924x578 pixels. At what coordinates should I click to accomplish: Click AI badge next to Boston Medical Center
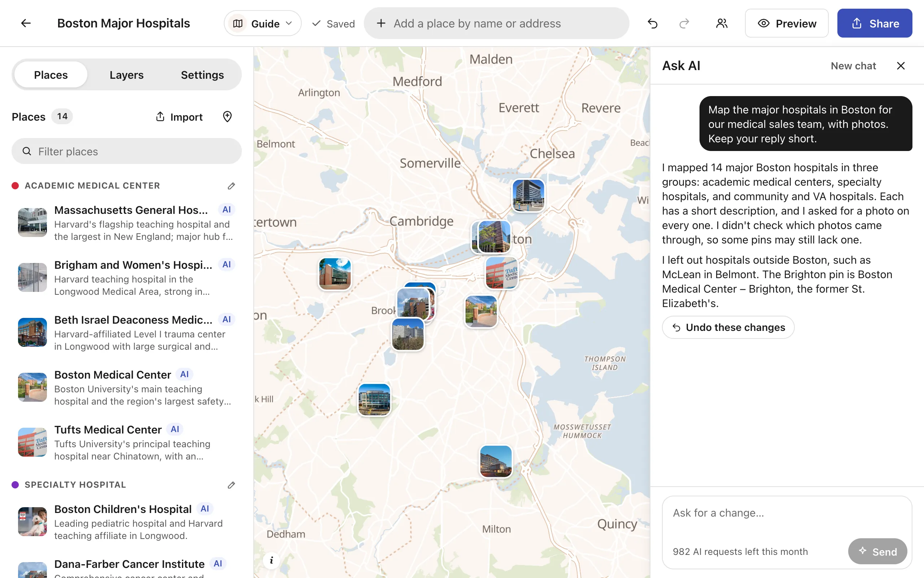coord(184,374)
